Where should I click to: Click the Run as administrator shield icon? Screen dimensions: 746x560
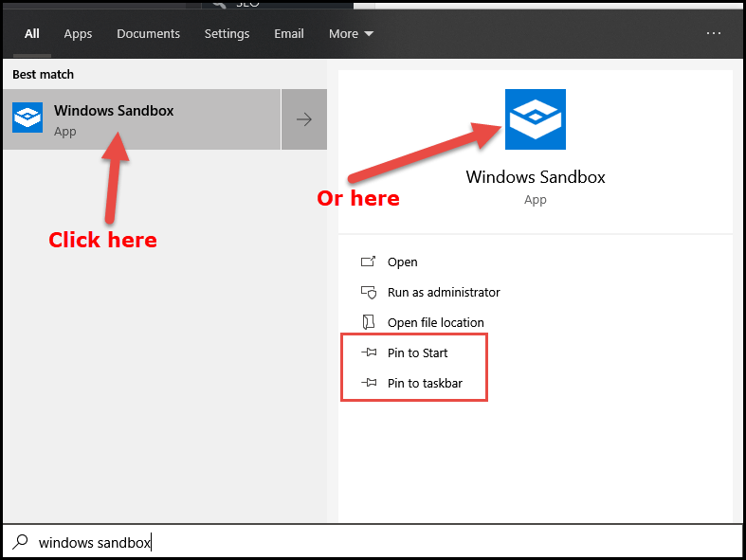(x=369, y=292)
